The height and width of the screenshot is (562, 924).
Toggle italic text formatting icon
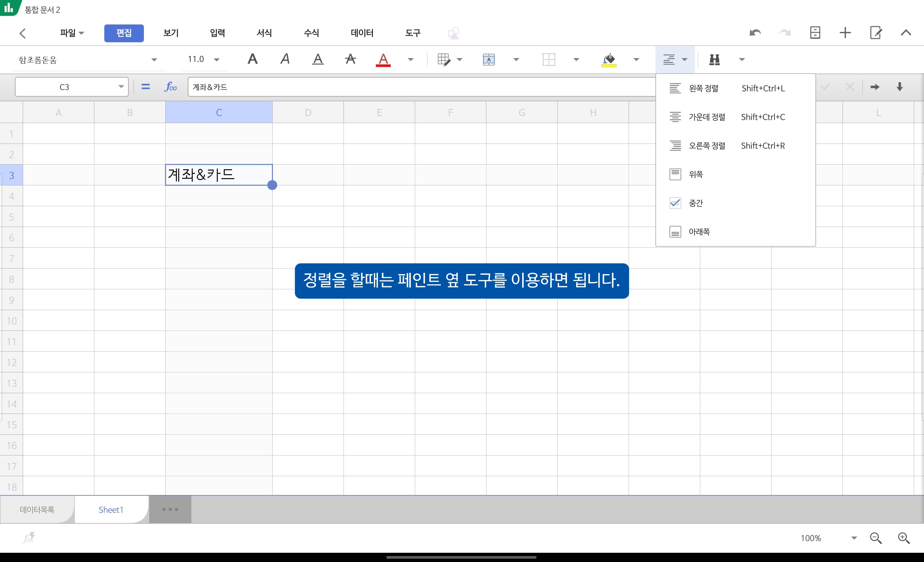[x=285, y=59]
